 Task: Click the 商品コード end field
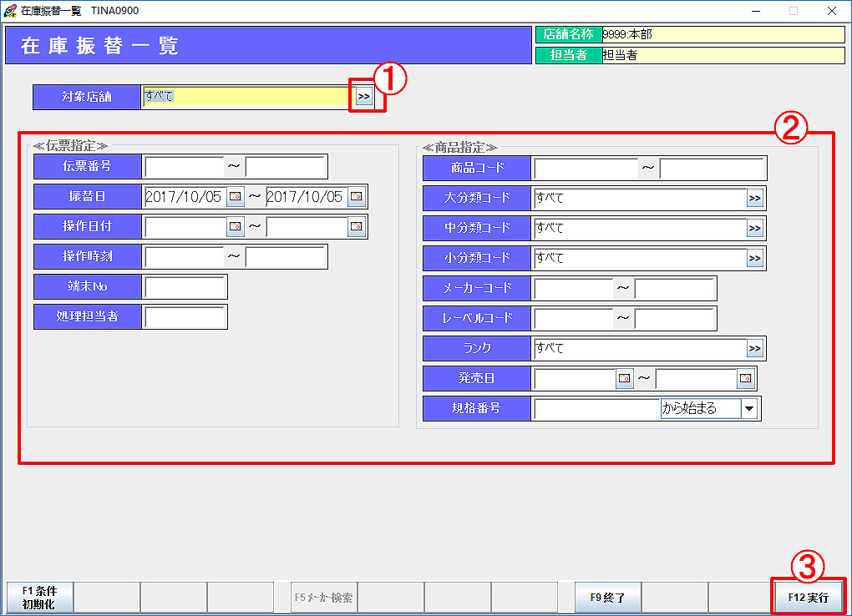pyautogui.click(x=712, y=169)
